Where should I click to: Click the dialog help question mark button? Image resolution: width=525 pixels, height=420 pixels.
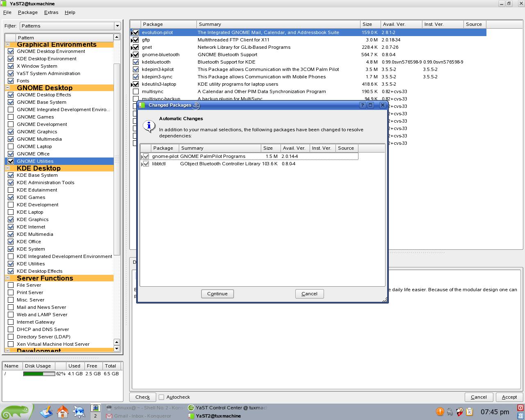362,105
